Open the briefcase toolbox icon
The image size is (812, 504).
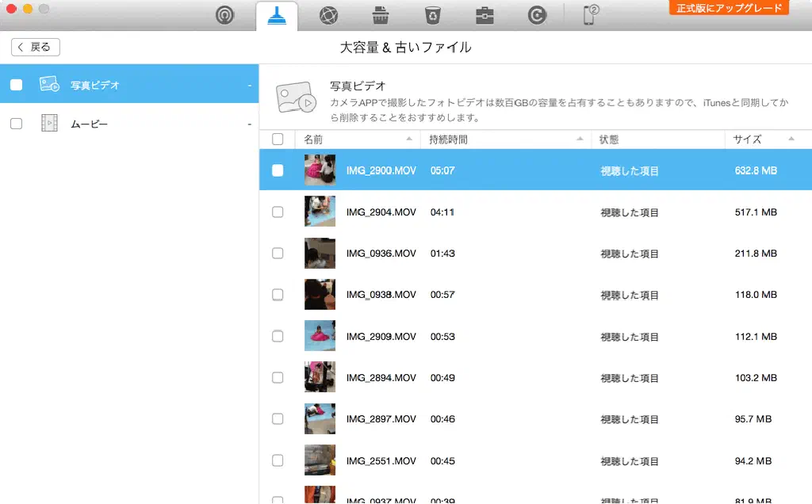[485, 15]
